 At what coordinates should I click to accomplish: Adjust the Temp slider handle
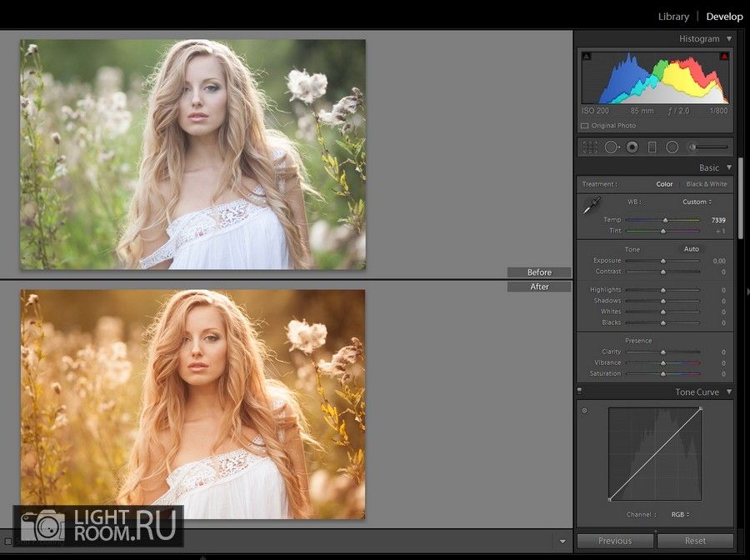coord(665,220)
